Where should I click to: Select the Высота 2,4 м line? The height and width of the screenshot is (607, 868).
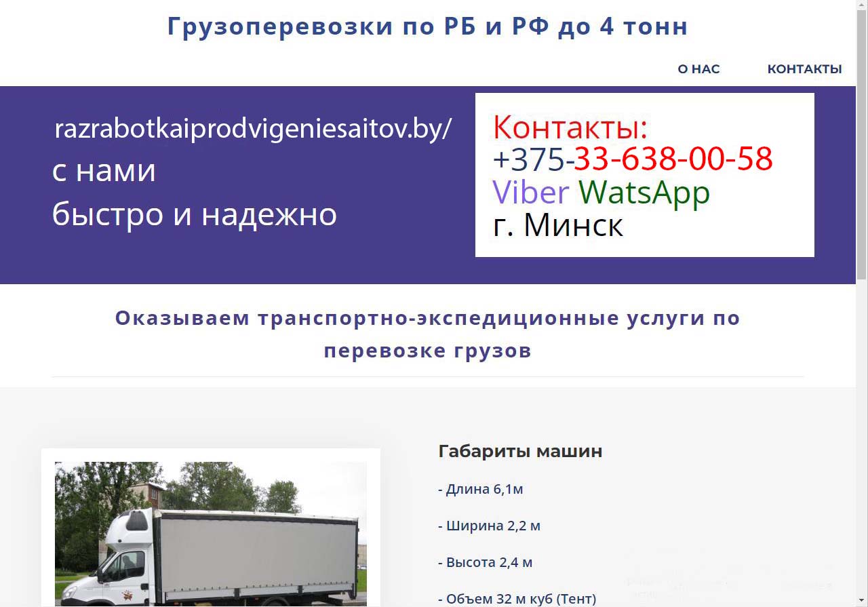point(485,562)
